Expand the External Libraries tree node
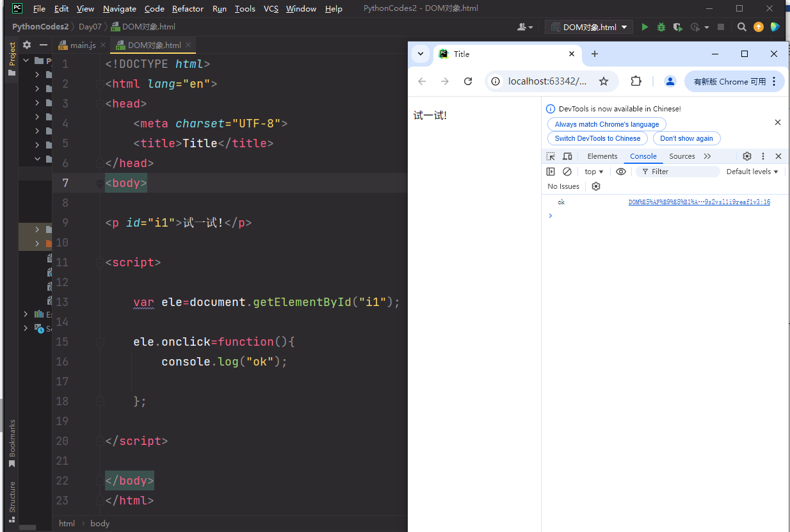 (26, 314)
